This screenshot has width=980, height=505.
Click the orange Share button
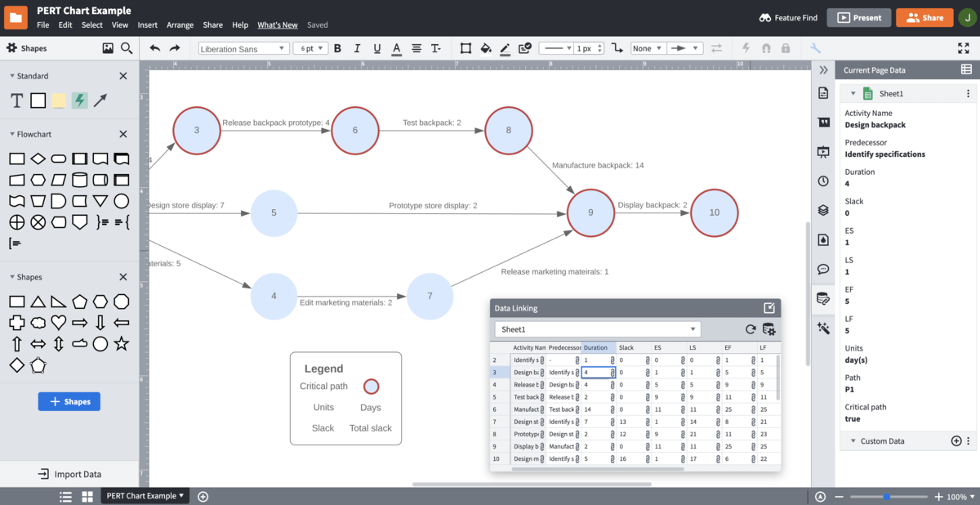pos(924,17)
